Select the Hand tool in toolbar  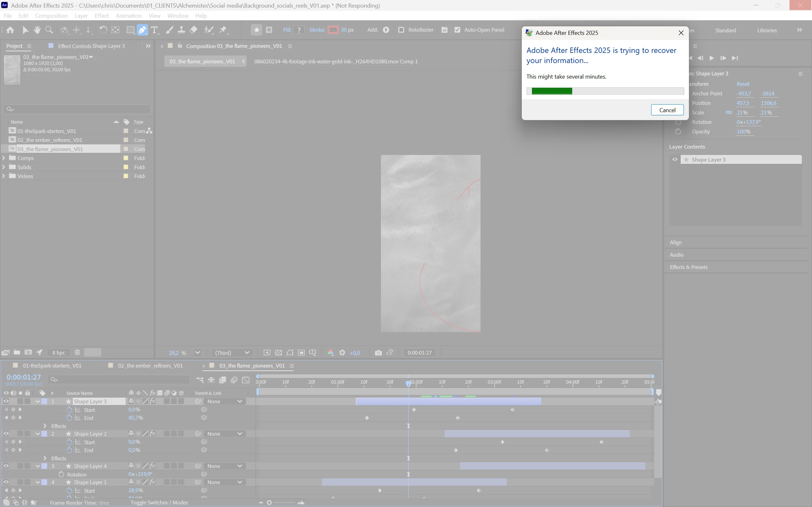tap(37, 30)
